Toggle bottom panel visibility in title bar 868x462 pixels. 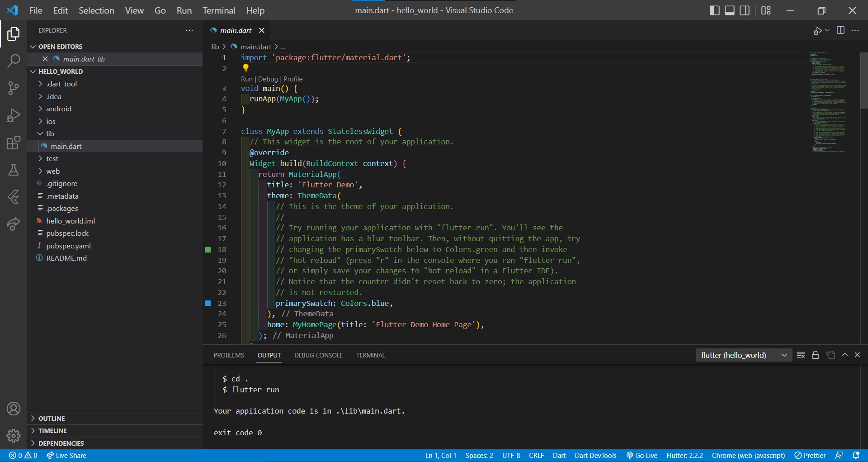(730, 10)
